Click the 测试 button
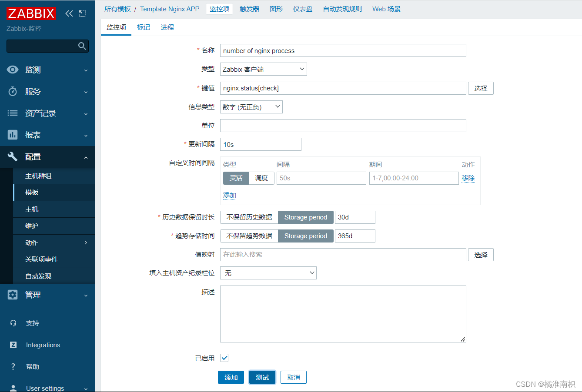 pos(262,377)
